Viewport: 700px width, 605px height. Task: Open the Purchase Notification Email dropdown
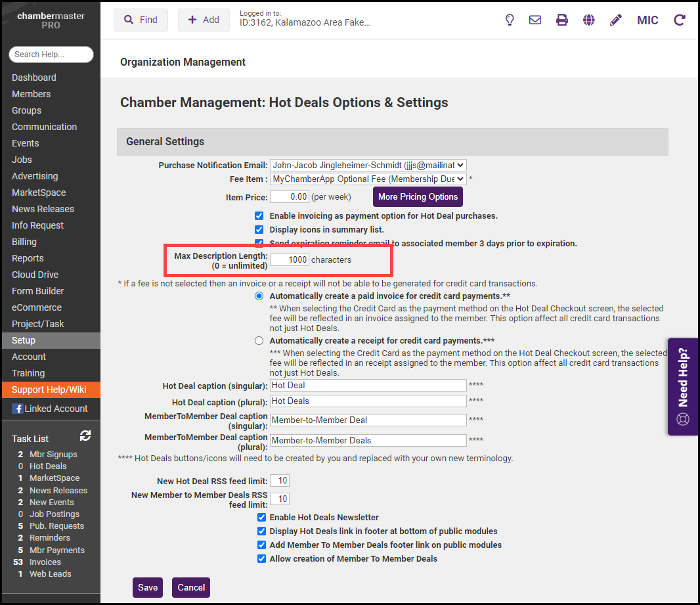(368, 166)
